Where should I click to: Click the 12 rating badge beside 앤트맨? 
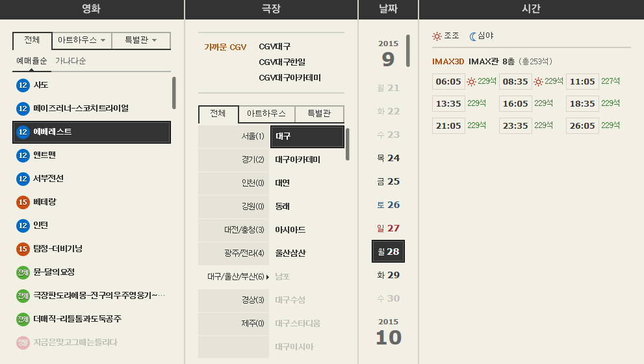click(x=23, y=155)
